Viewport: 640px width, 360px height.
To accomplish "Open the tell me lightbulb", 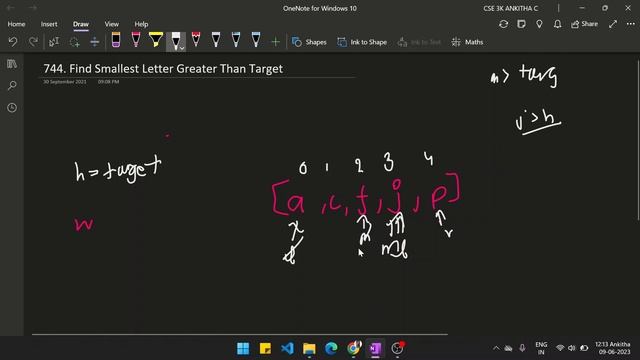I will (x=539, y=24).
